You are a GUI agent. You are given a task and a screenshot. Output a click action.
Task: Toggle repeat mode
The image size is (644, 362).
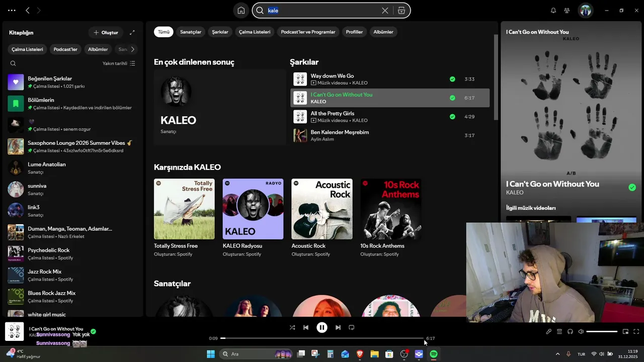click(x=352, y=327)
